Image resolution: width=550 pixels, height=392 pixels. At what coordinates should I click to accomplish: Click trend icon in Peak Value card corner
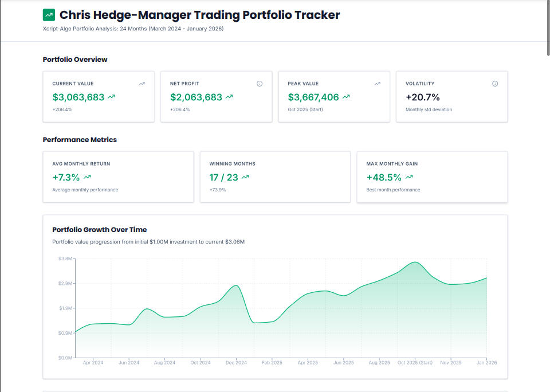coord(378,84)
